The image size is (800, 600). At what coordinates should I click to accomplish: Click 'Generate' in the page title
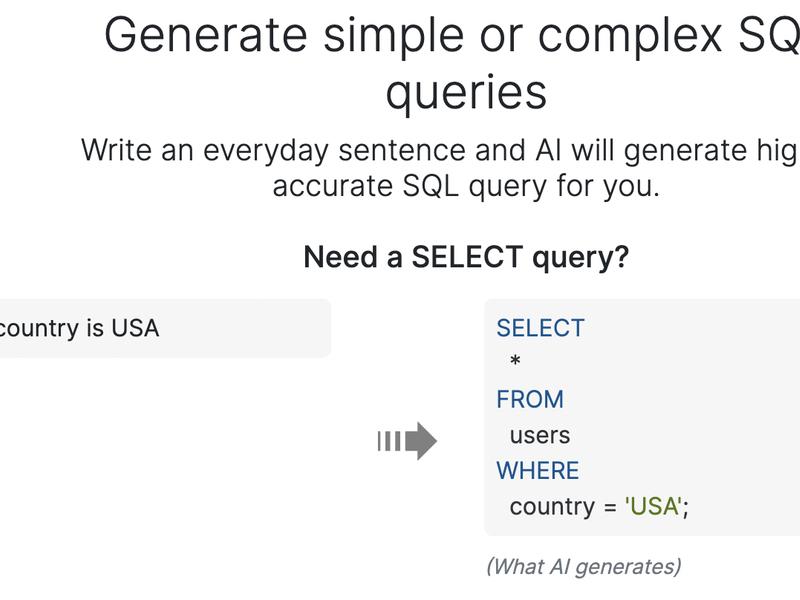click(206, 35)
